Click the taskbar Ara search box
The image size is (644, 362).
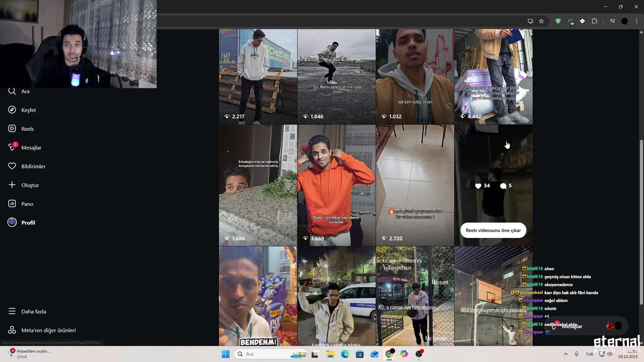click(x=271, y=354)
